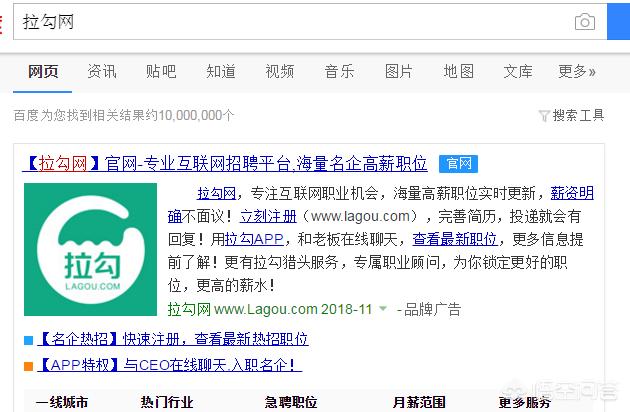The width and height of the screenshot is (630, 412).
Task: Select the 月薪范围 column header
Action: (419, 402)
